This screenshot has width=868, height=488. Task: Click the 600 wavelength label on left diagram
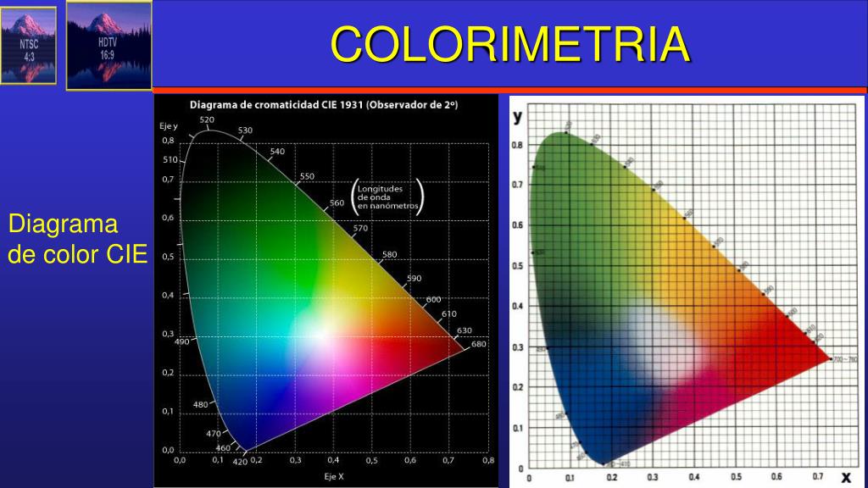coord(433,299)
